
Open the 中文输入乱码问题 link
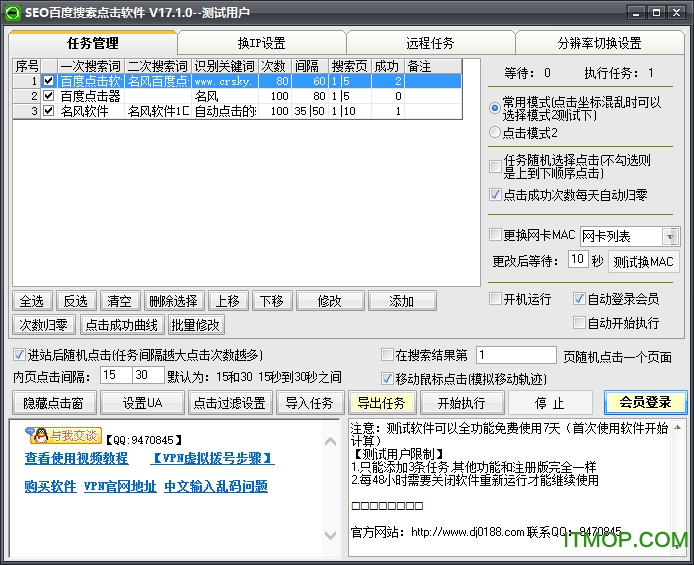point(216,486)
